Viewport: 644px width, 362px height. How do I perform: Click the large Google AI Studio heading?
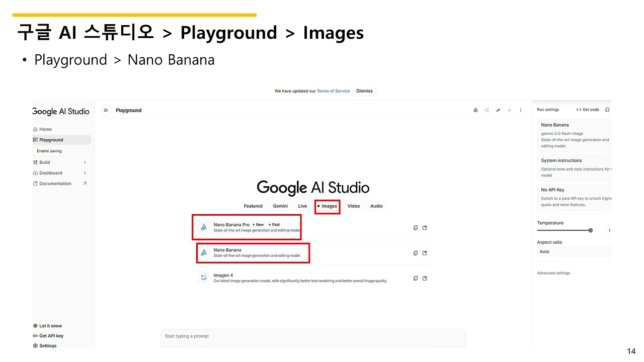tap(313, 188)
